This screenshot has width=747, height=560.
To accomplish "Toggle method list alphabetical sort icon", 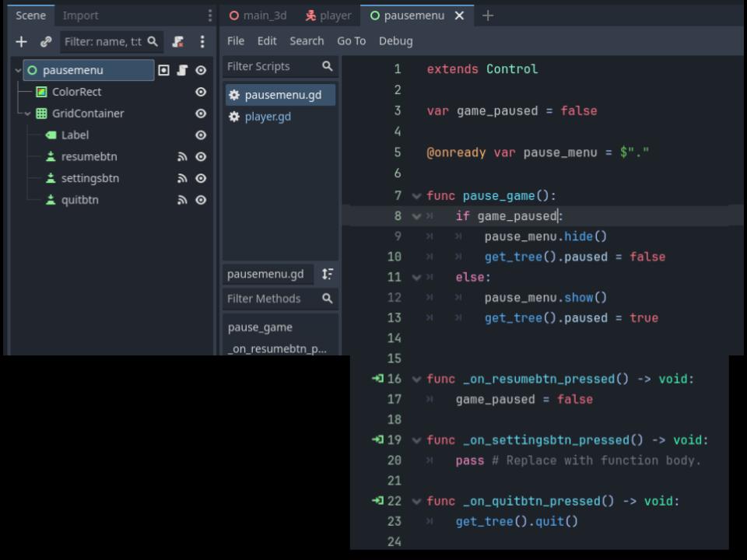I will pyautogui.click(x=328, y=274).
